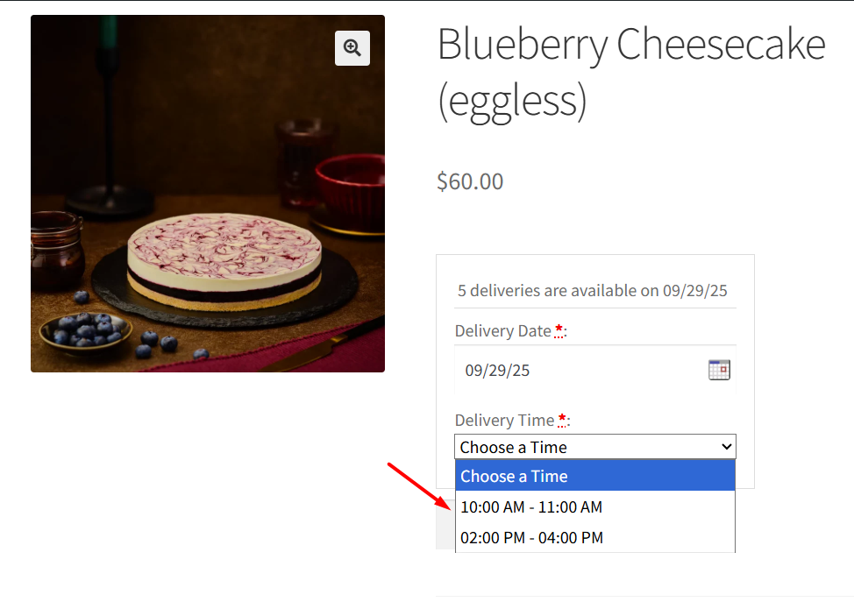Click the jam jar in product photo
The image size is (854, 616).
click(57, 250)
